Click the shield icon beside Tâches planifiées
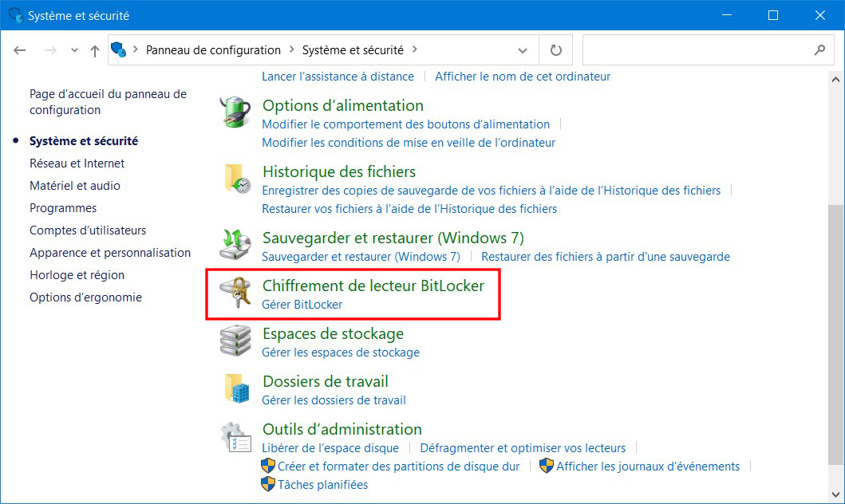Screen dimensions: 845x504 268,484
